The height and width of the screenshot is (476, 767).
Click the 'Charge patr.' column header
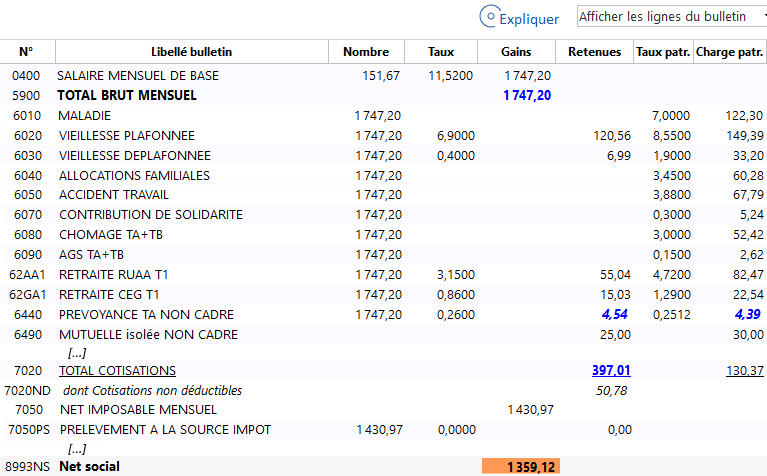pyautogui.click(x=729, y=52)
